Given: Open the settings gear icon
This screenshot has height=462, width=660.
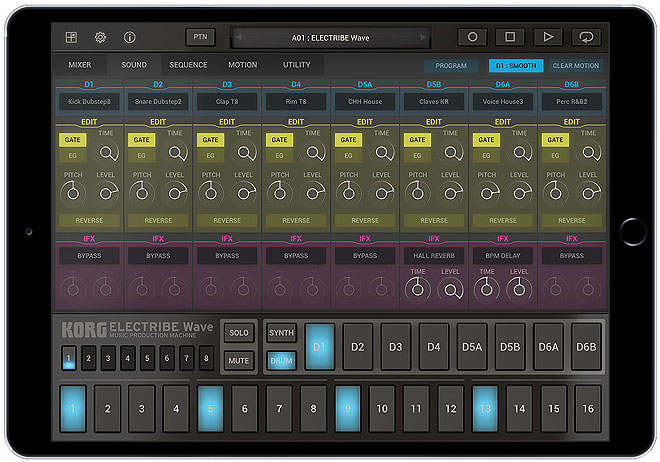Looking at the screenshot, I should (x=100, y=37).
